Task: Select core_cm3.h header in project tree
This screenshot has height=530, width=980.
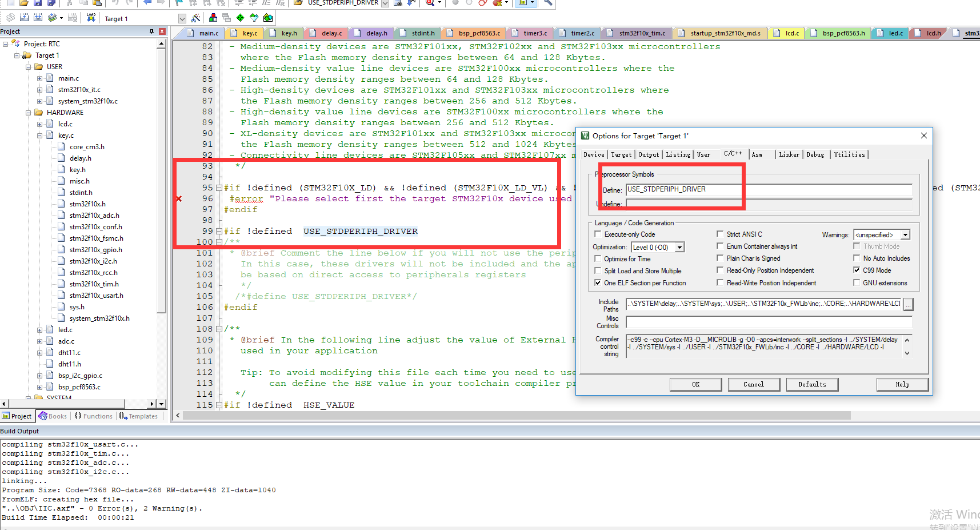Action: pos(87,147)
